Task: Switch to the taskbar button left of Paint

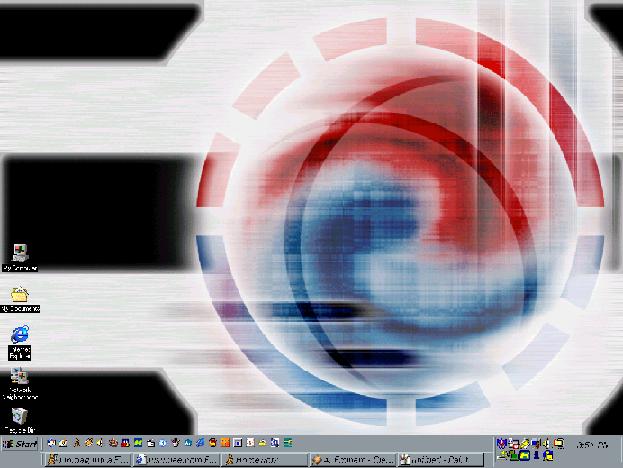Action: 353,460
